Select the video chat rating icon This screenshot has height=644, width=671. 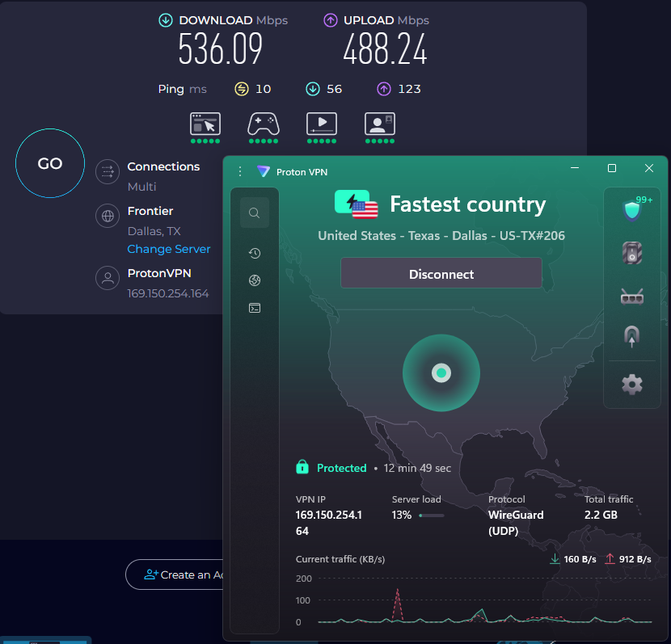380,125
